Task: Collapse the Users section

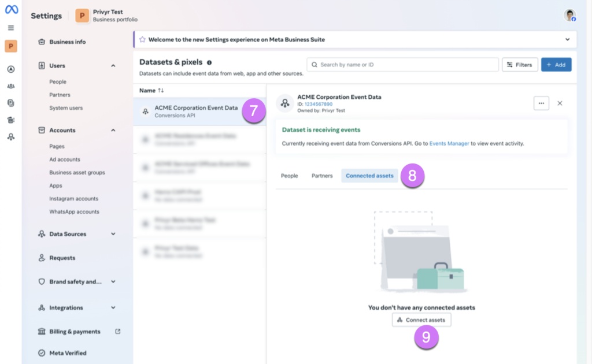Action: click(x=113, y=66)
